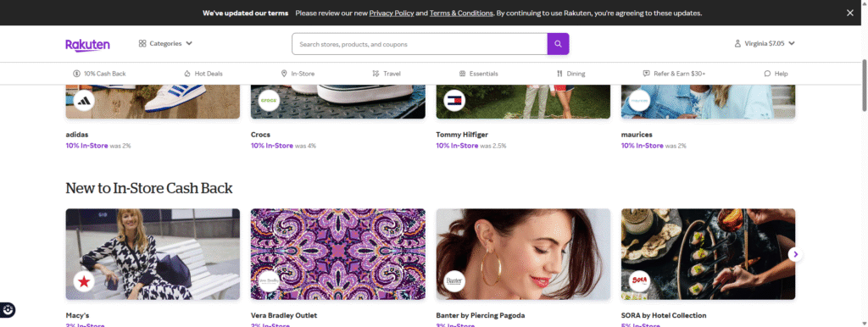Open the Travel menu item

tap(387, 74)
